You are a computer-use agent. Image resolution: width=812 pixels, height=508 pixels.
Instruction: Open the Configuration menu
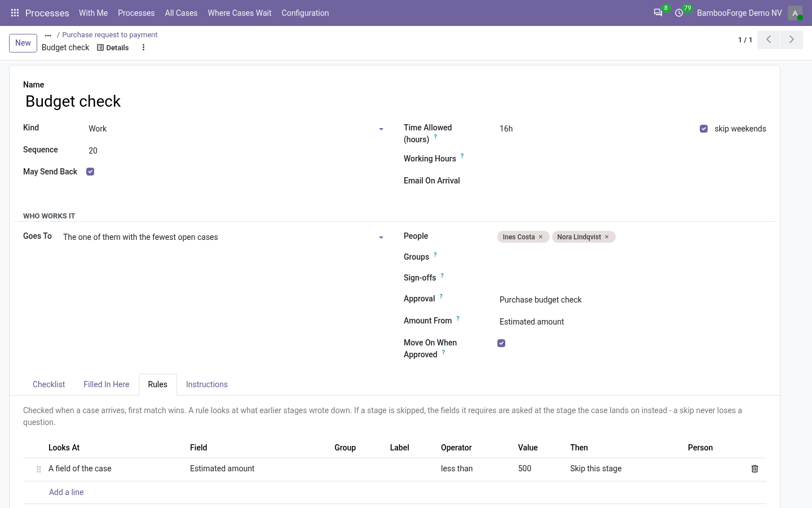click(x=305, y=13)
